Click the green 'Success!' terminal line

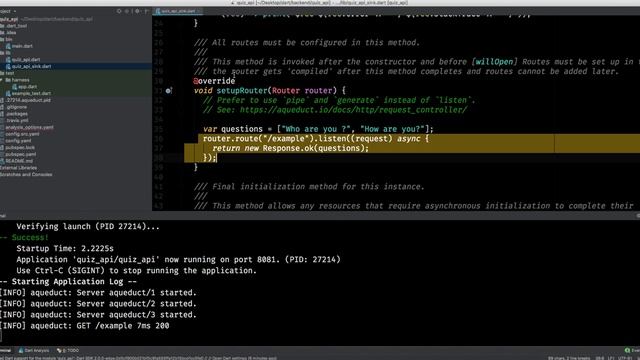tap(24, 238)
